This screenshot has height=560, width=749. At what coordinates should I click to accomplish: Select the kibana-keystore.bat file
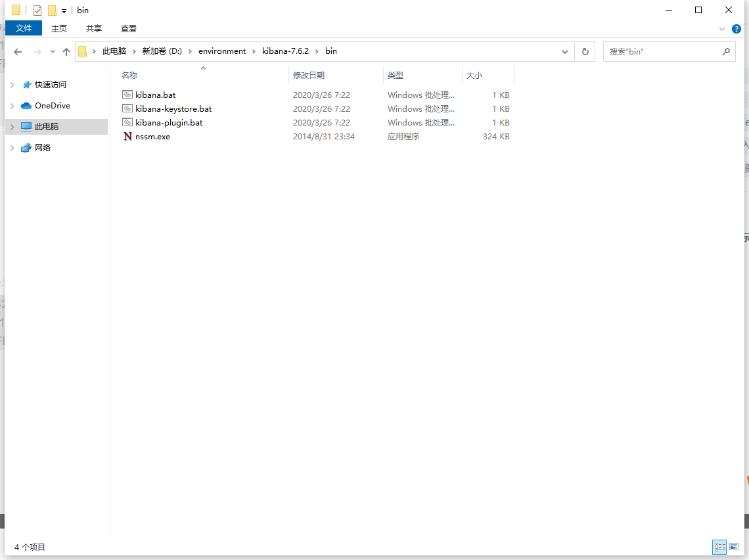pyautogui.click(x=173, y=109)
